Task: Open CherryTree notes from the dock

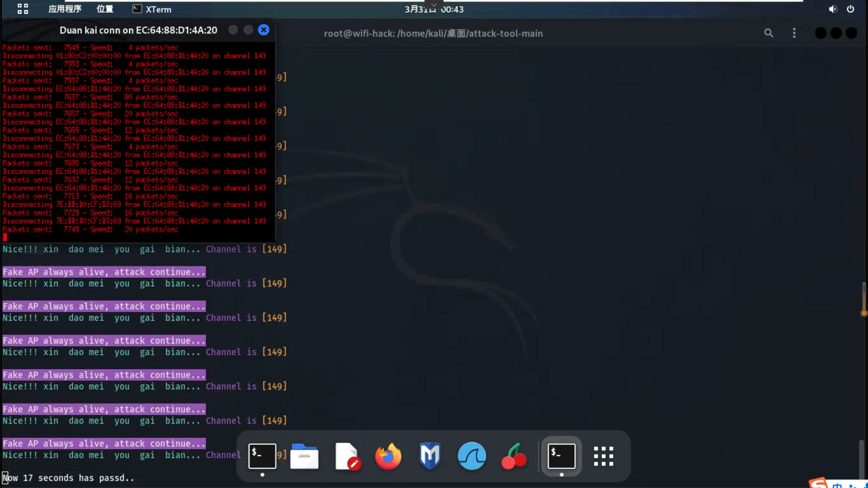Action: click(x=513, y=456)
